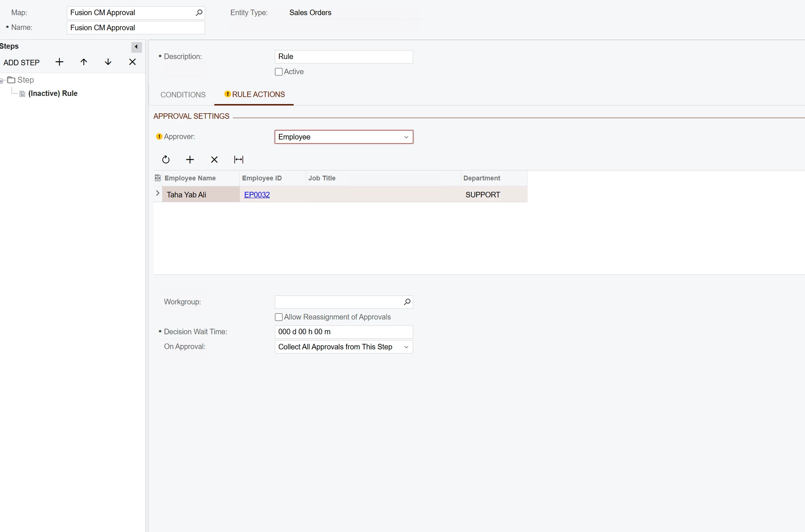Click the plus icon in Steps toolbar
The height and width of the screenshot is (532, 805).
(59, 62)
